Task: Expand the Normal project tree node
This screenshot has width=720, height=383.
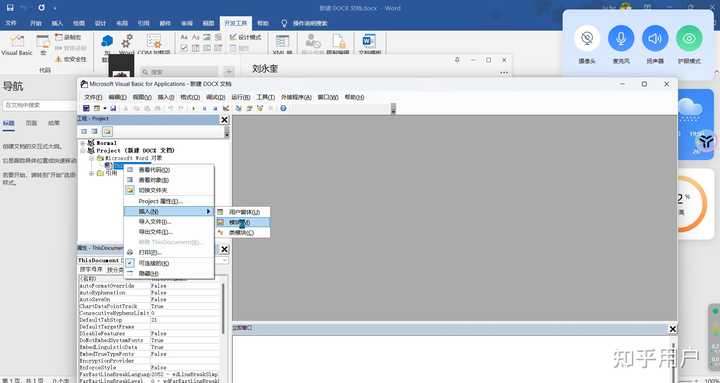Action: click(83, 143)
